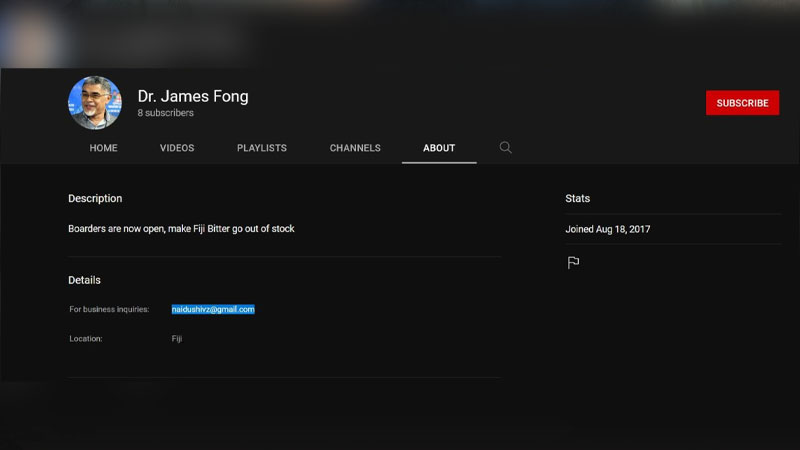Click the Dr. James Fong channel avatar
Viewport: 800px width, 450px height.
click(94, 103)
